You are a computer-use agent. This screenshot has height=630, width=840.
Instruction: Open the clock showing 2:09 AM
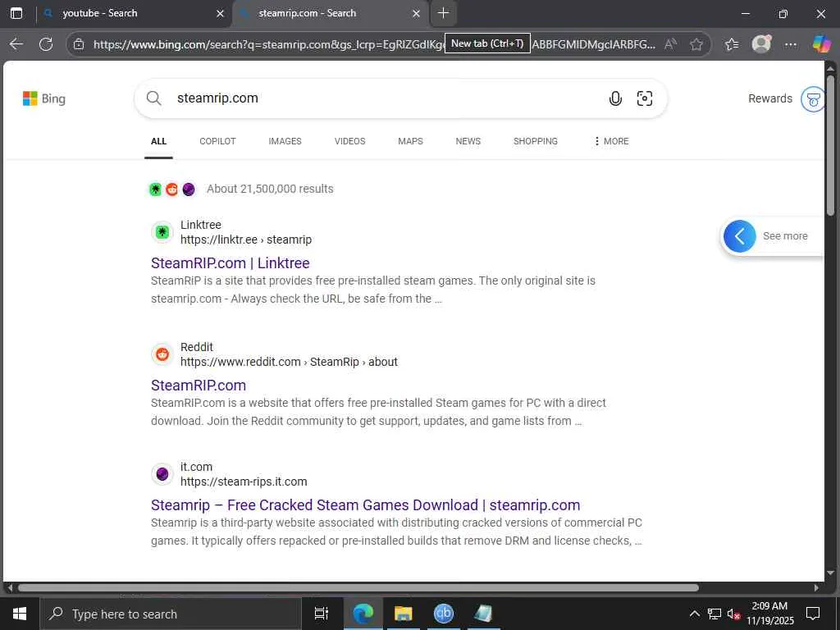click(x=769, y=614)
